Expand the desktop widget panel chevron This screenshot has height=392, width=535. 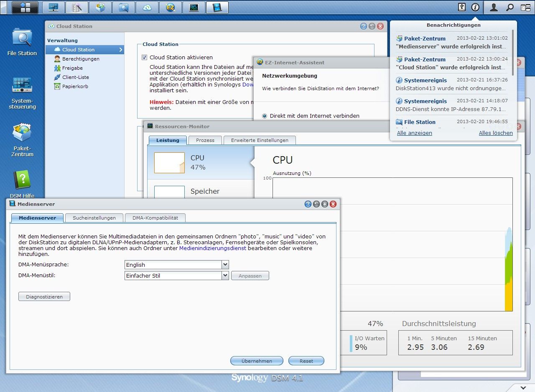[524, 388]
